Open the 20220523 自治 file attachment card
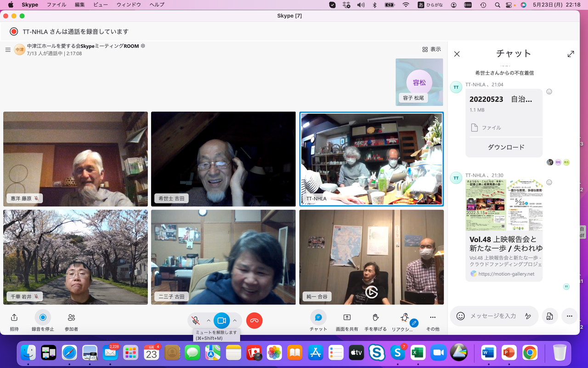Screen dimensions: 588x368 point(504,113)
